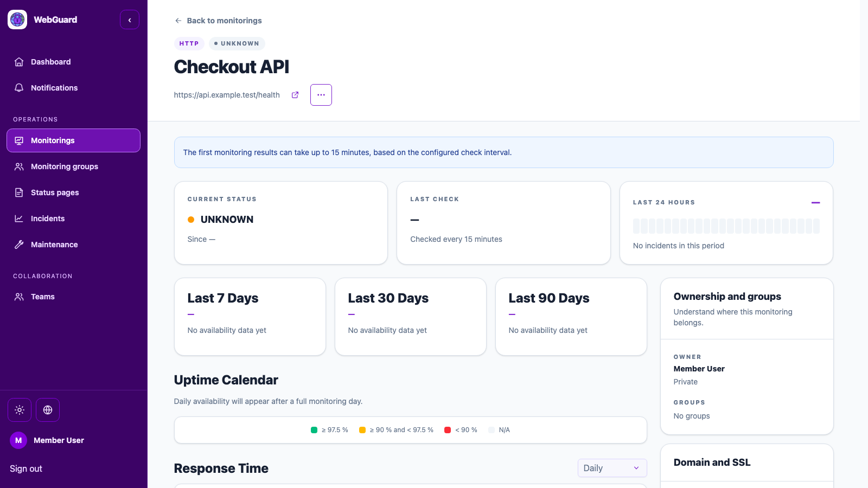Click the UNKNOWN status badge in header
868x488 pixels.
(x=237, y=43)
